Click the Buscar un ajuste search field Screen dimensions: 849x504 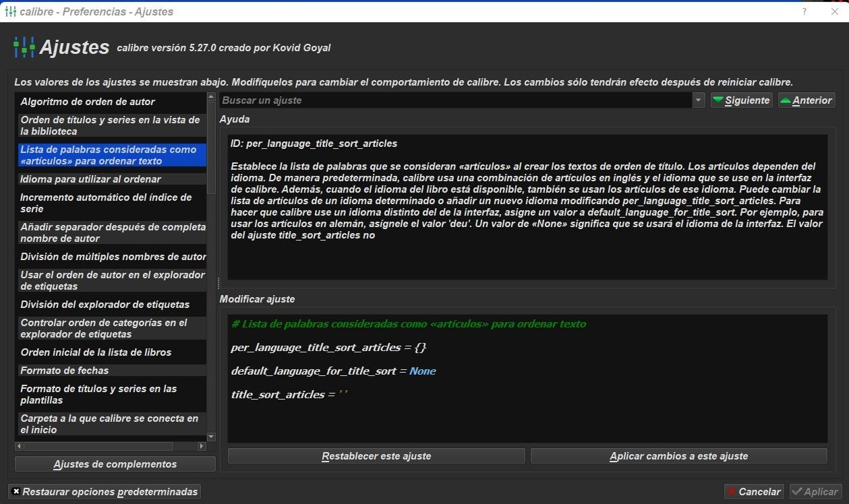[456, 100]
